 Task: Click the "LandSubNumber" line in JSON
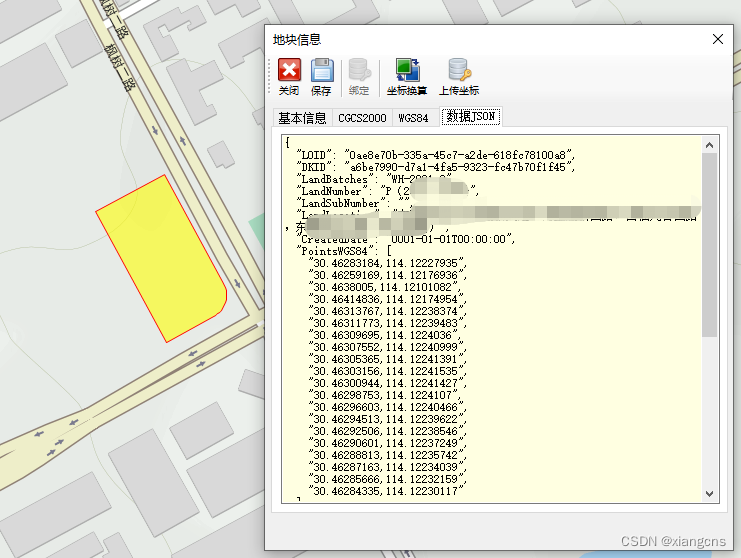coord(354,203)
